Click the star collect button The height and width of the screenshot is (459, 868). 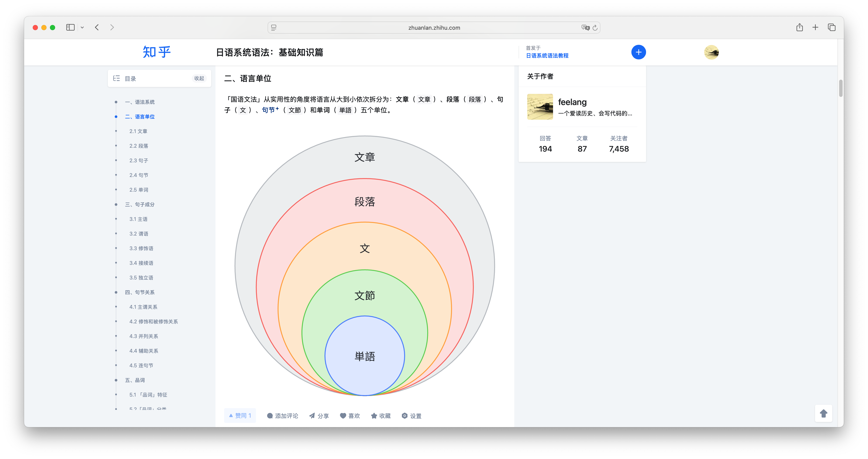click(380, 416)
